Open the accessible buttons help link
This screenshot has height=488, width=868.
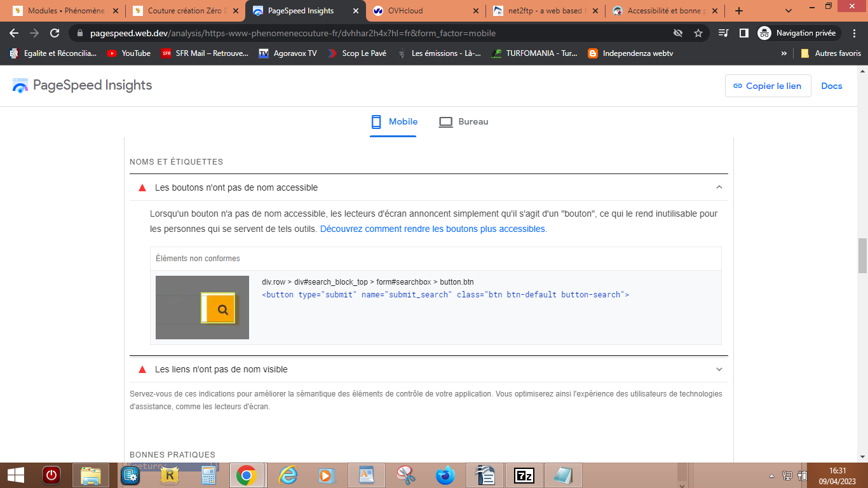[432, 229]
